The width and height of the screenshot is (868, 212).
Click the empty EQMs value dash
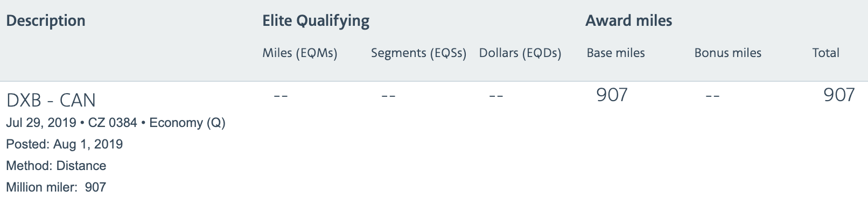281,96
